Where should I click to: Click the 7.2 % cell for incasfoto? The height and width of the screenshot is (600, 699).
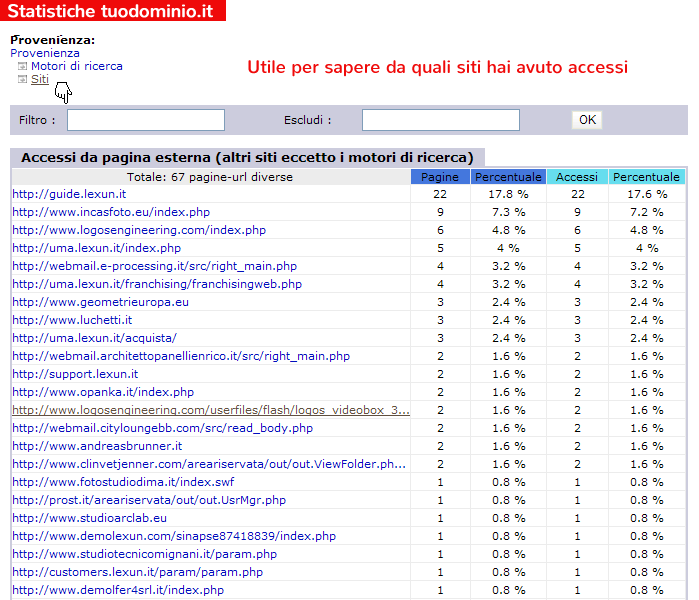[647, 212]
